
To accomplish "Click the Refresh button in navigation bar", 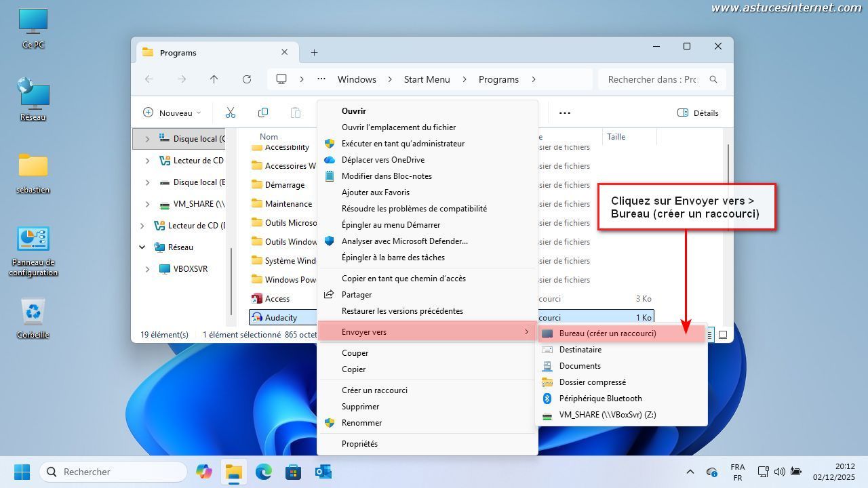I will pyautogui.click(x=247, y=79).
